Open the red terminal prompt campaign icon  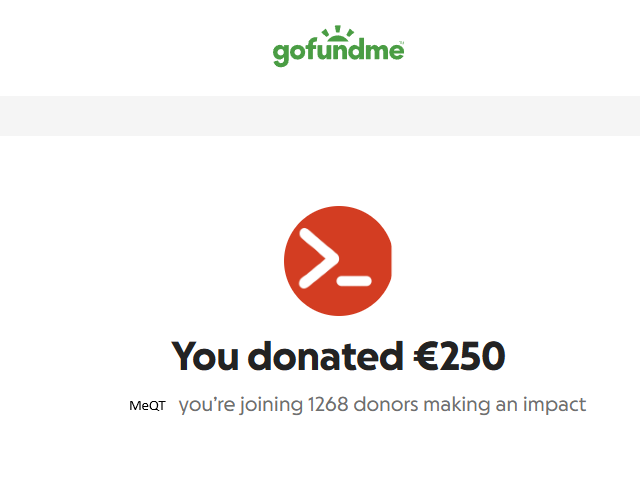[338, 261]
